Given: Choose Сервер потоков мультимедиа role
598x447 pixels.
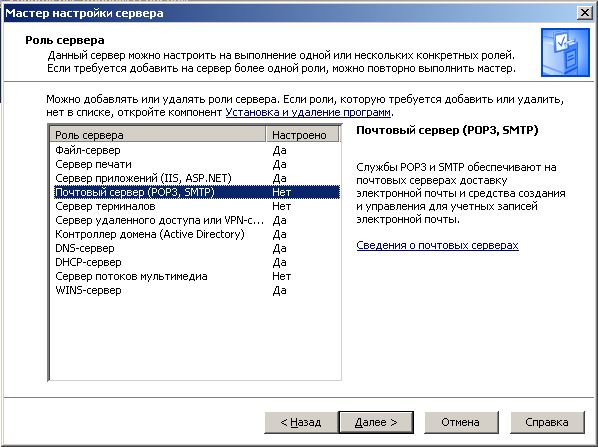Looking at the screenshot, I should click(x=196, y=276).
